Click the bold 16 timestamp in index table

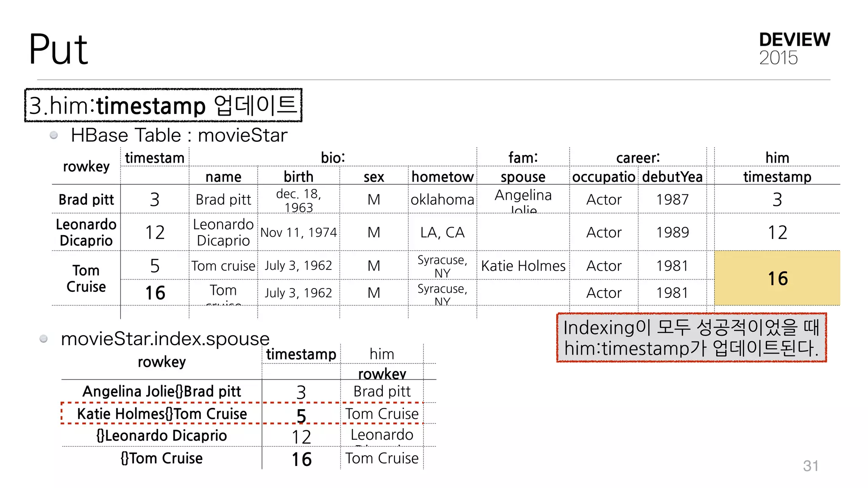point(301,459)
